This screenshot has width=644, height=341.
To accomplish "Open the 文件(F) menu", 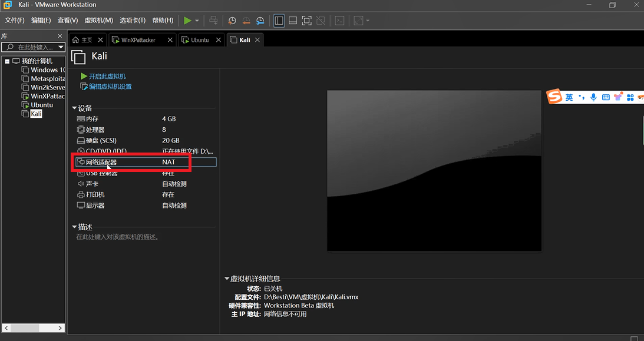I will (15, 20).
